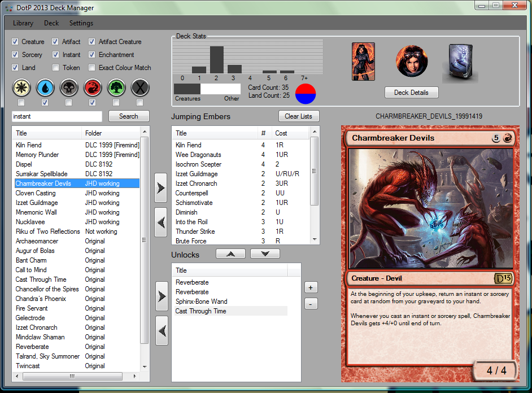The height and width of the screenshot is (393, 532).
Task: Click the card search text field
Action: [56, 116]
